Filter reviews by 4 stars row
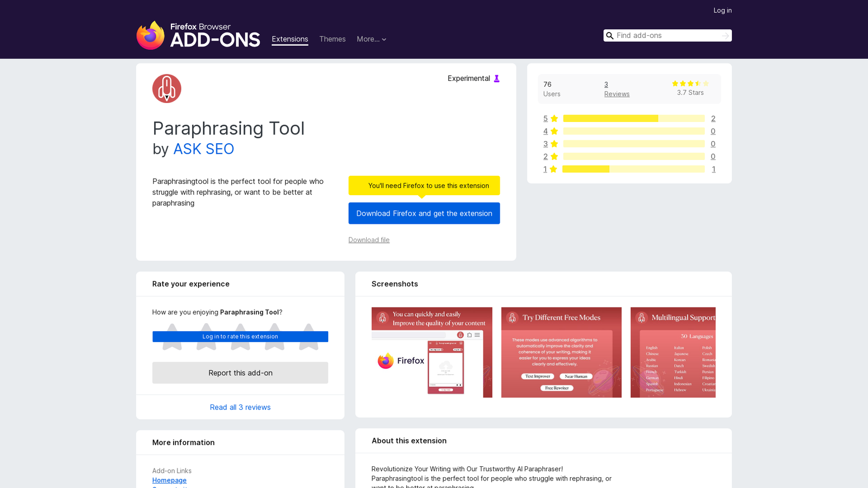The image size is (868, 488). pyautogui.click(x=629, y=131)
